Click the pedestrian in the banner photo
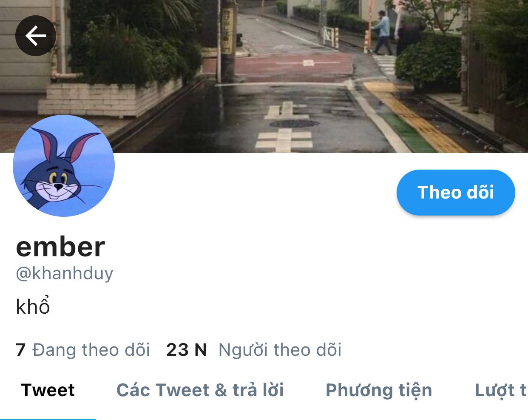The image size is (528, 420). click(383, 33)
